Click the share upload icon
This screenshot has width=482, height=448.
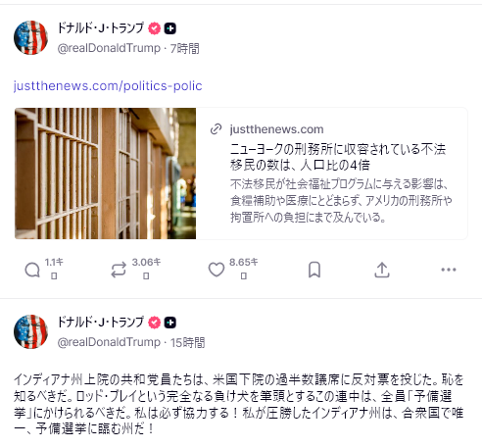tap(382, 270)
